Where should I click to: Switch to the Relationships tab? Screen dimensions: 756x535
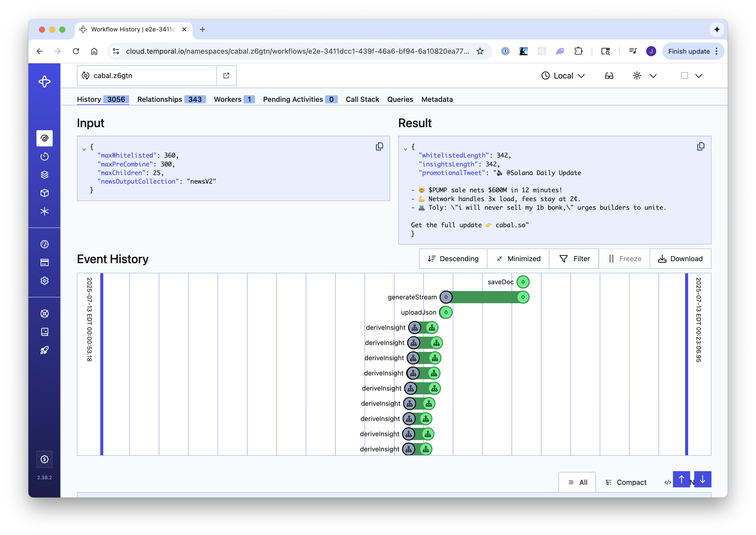click(171, 99)
